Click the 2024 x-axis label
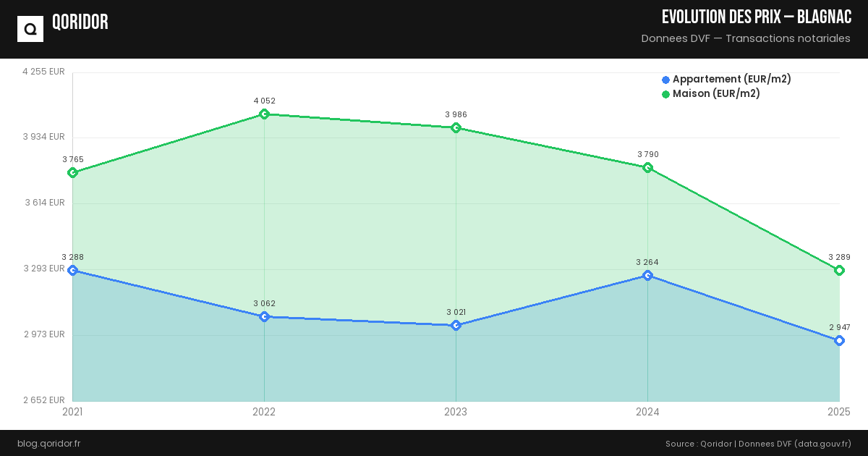This screenshot has width=868, height=456. [x=647, y=412]
